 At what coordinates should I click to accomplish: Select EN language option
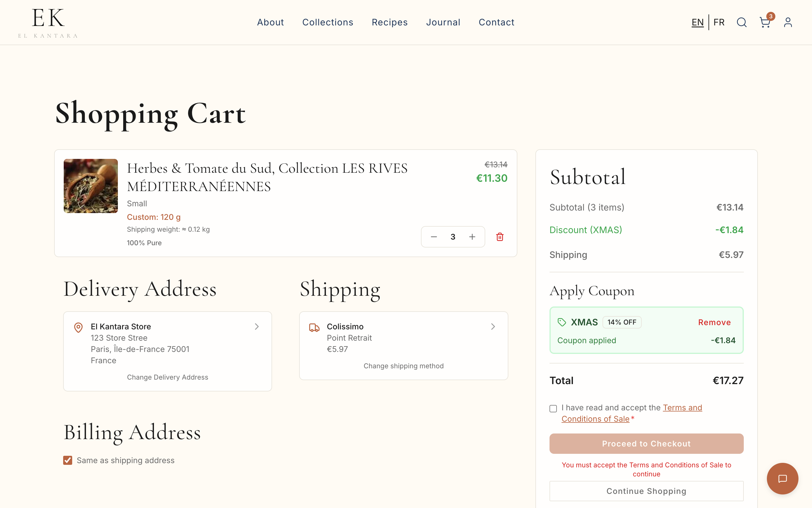click(698, 23)
